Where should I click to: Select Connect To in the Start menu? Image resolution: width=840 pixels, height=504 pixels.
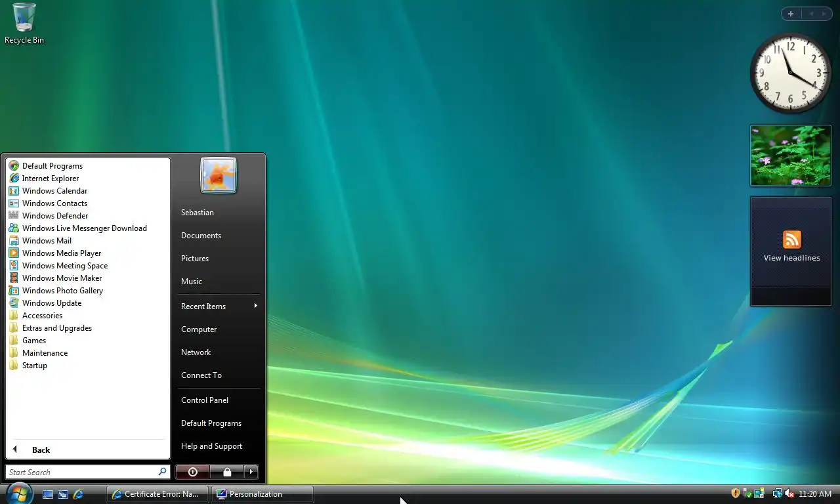[x=219, y=375]
